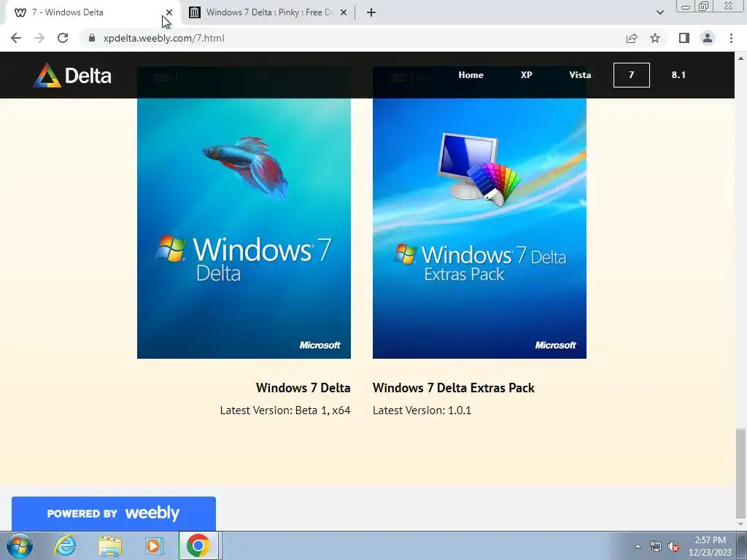Go back to the previous page

click(x=16, y=38)
